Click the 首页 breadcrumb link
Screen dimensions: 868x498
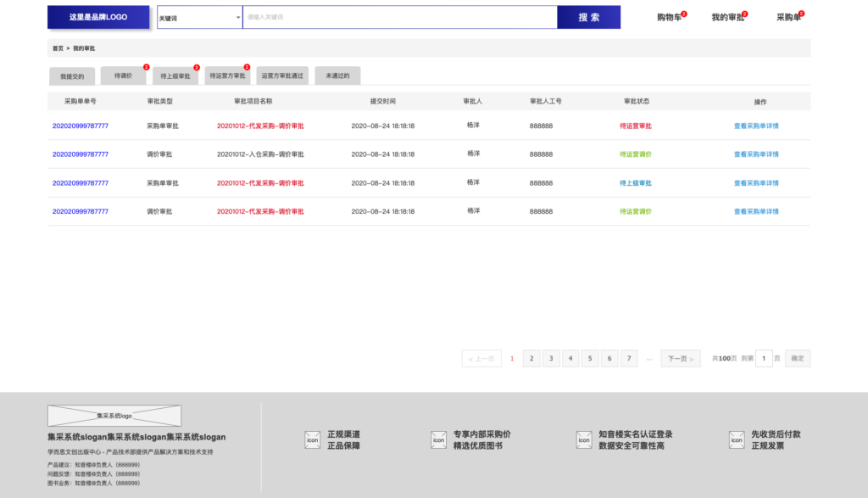(x=58, y=48)
